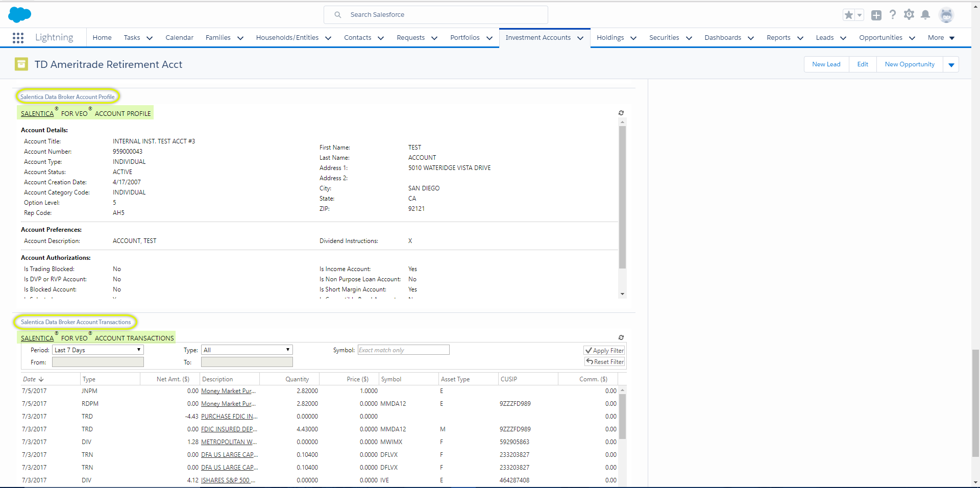The width and height of the screenshot is (980, 488).
Task: Click the main page vertical scrollbar
Action: coord(975,403)
